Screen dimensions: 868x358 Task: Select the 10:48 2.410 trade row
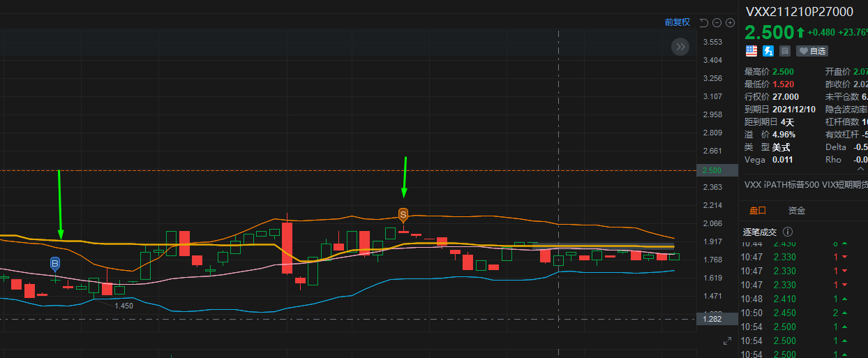pos(804,299)
